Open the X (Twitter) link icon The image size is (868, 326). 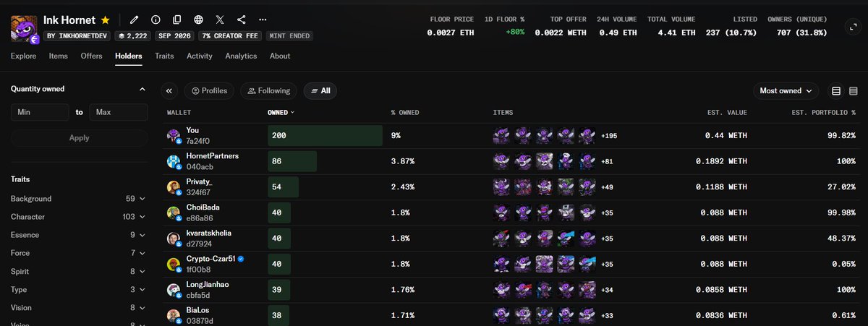[220, 20]
